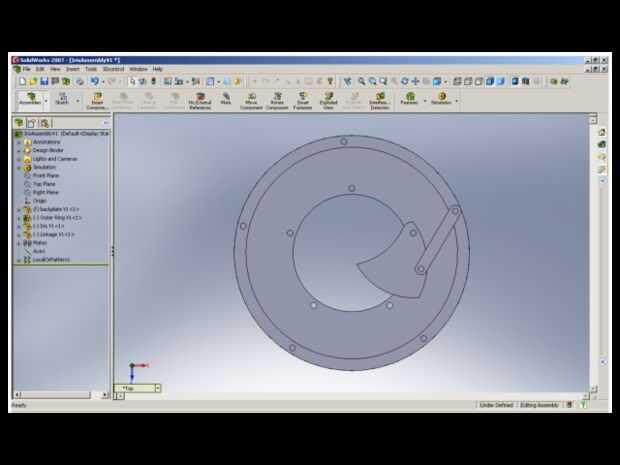620x465 pixels.
Task: Expand the LocalCirPattern1 tree node
Action: pos(19,260)
